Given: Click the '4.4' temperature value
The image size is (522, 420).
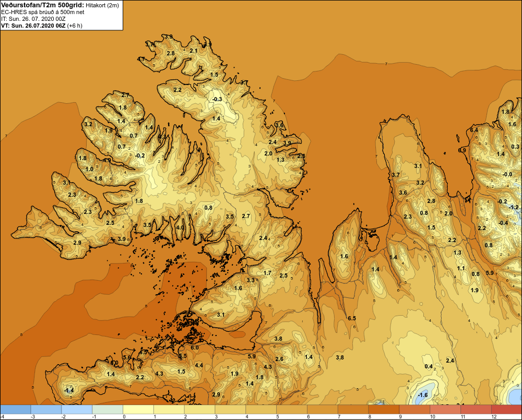Looking at the screenshot, I should (199, 365).
